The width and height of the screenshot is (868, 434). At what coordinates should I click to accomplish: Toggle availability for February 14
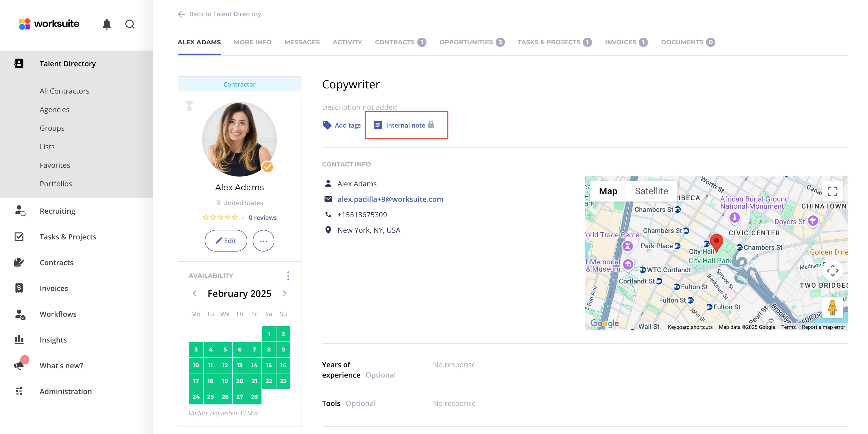click(x=254, y=365)
